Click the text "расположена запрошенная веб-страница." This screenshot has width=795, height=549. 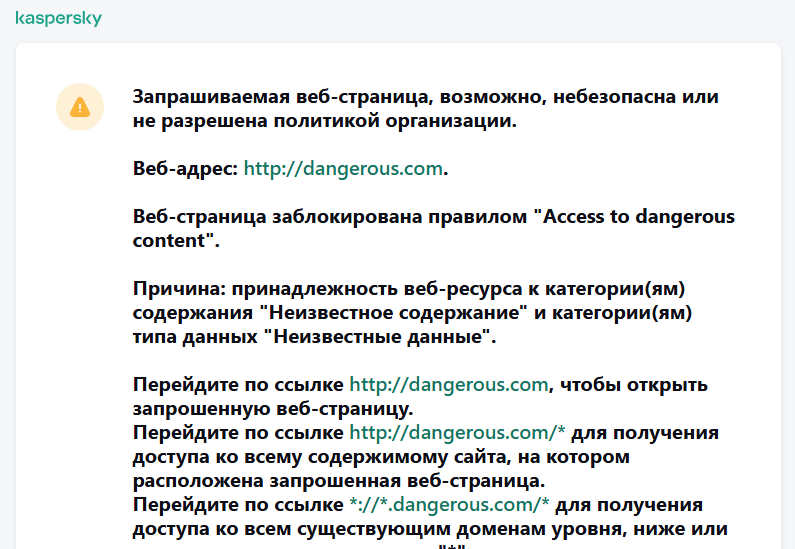point(339,481)
